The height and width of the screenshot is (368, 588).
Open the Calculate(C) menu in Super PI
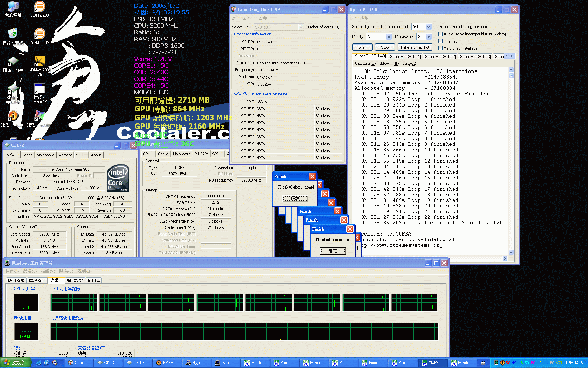365,63
